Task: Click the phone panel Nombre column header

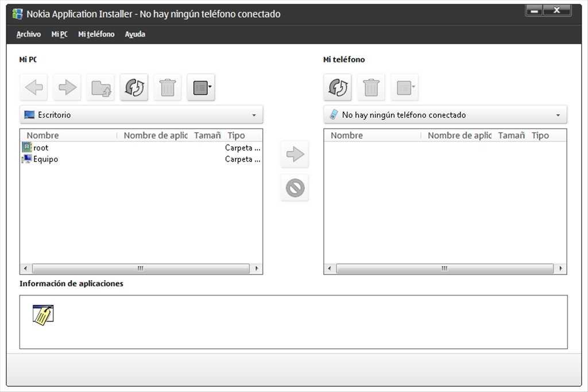Action: click(373, 135)
